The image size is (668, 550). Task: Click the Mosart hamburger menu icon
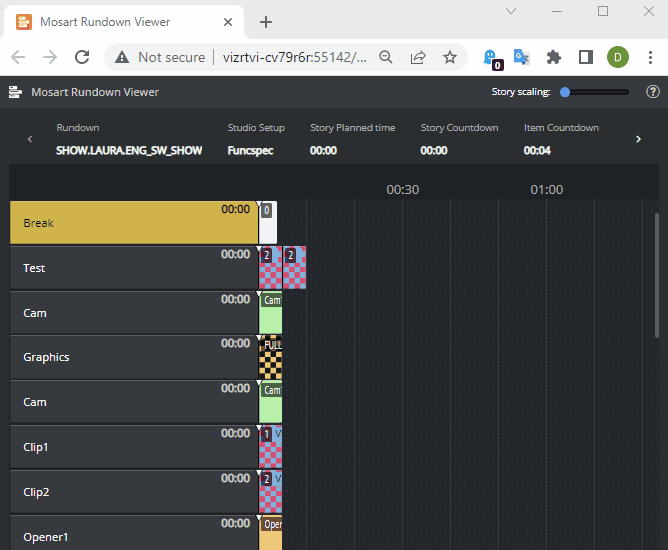(x=16, y=92)
